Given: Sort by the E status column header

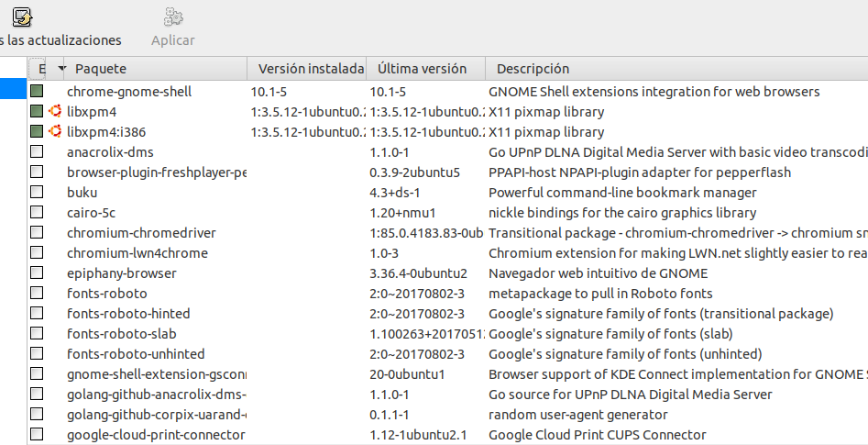Looking at the screenshot, I should pos(40,69).
